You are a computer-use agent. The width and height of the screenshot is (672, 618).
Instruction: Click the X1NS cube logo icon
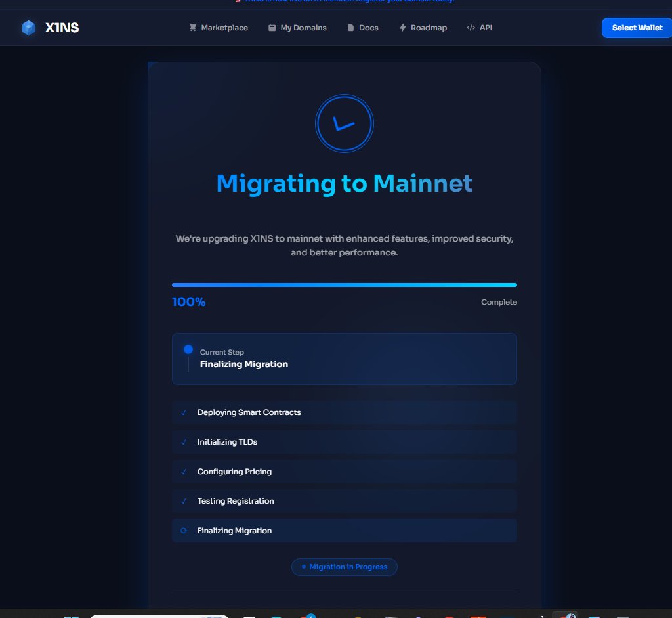[28, 28]
